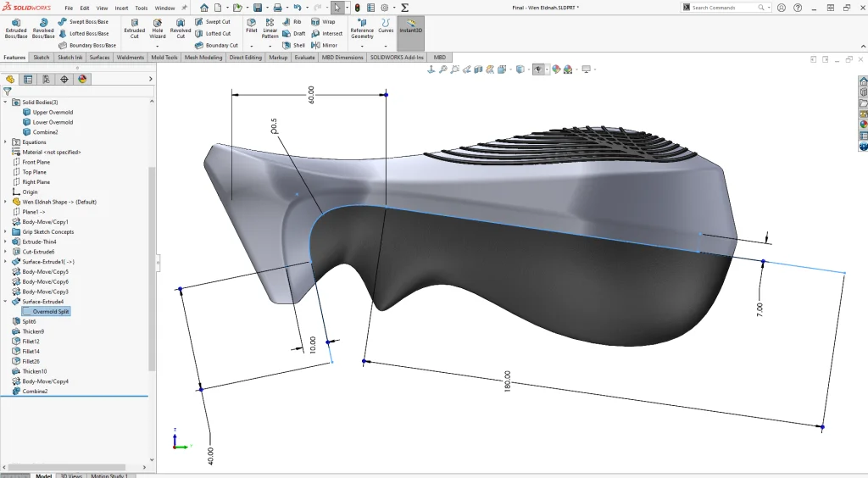Click the Swept Cut tool

pos(212,22)
